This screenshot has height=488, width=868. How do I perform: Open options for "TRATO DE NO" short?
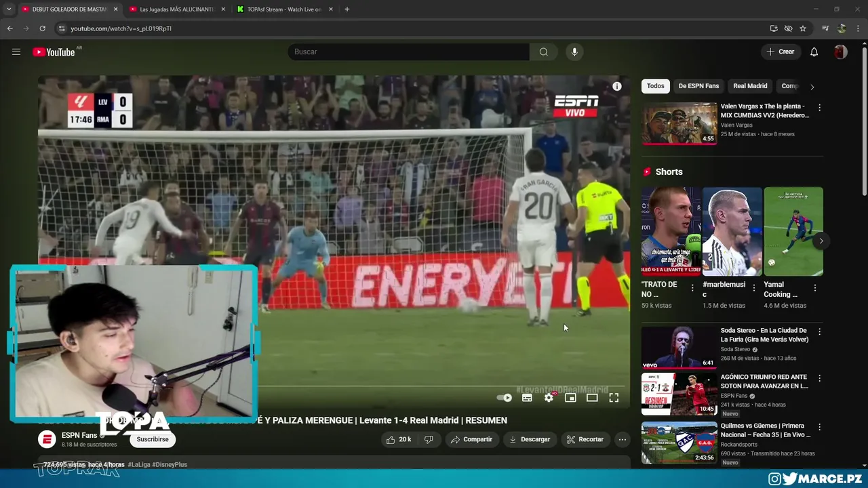(x=692, y=288)
